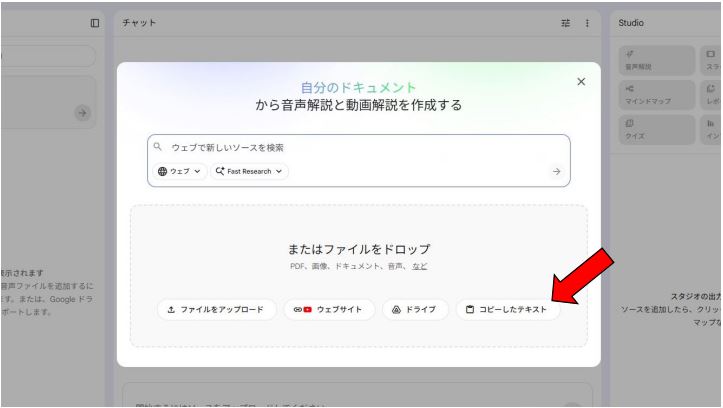Select the ドライブ source button

click(414, 310)
